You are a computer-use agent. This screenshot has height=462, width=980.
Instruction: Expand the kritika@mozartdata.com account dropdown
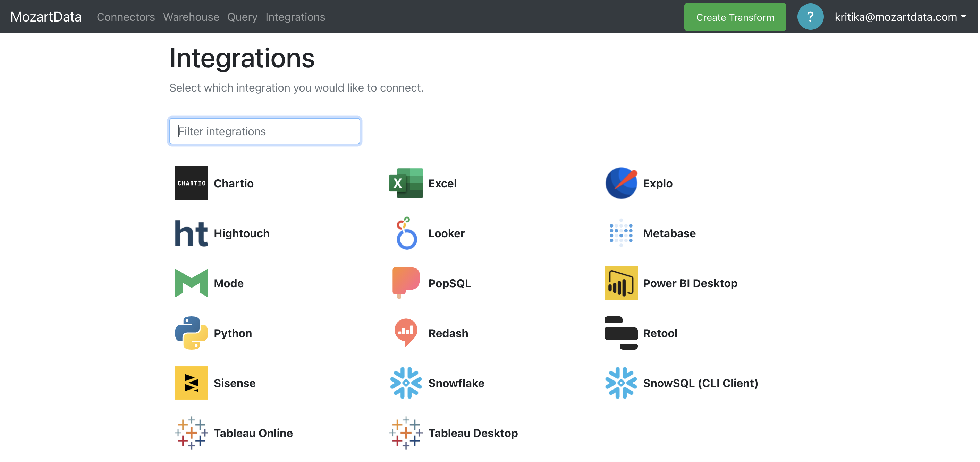tap(900, 17)
